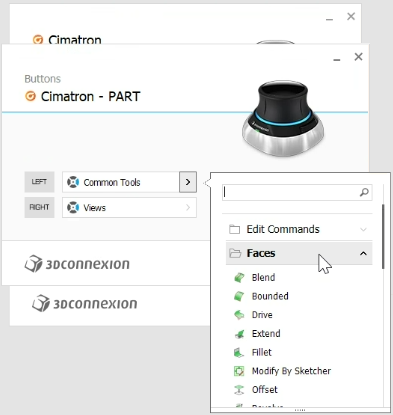Open the Common Tools flyout arrow
This screenshot has width=393, height=415.
click(188, 182)
